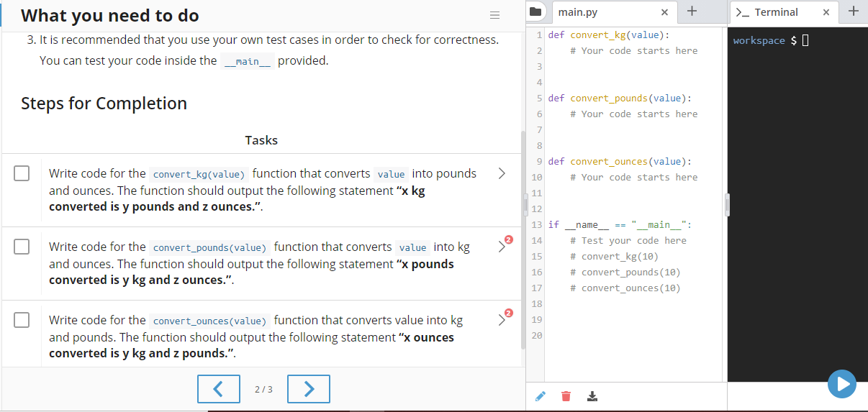Click the pencil edit icon

(541, 396)
